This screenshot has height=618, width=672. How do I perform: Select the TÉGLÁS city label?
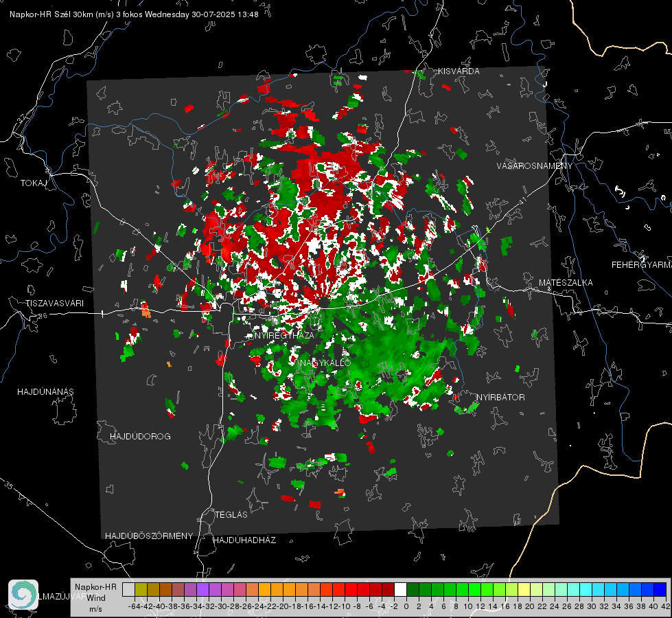click(231, 514)
